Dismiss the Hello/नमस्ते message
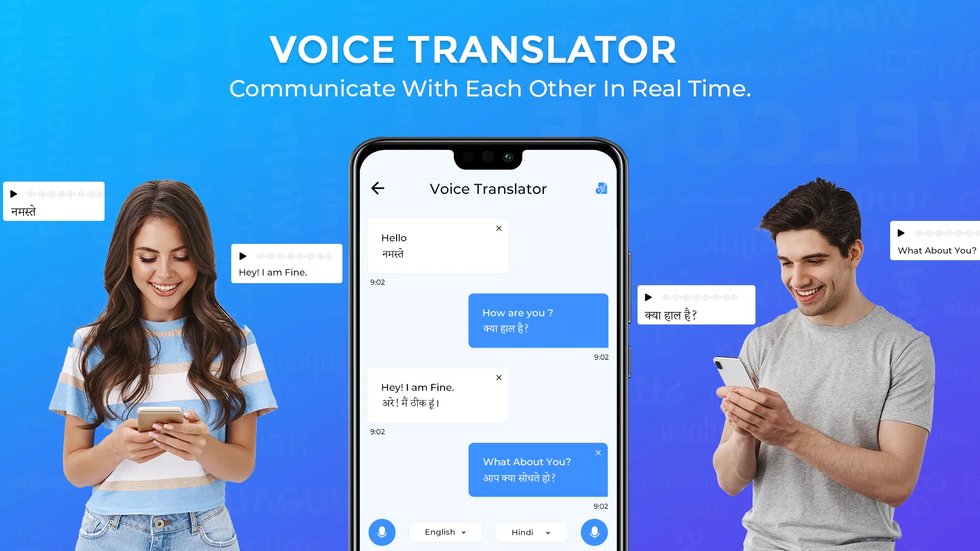Image resolution: width=980 pixels, height=551 pixels. point(499,228)
